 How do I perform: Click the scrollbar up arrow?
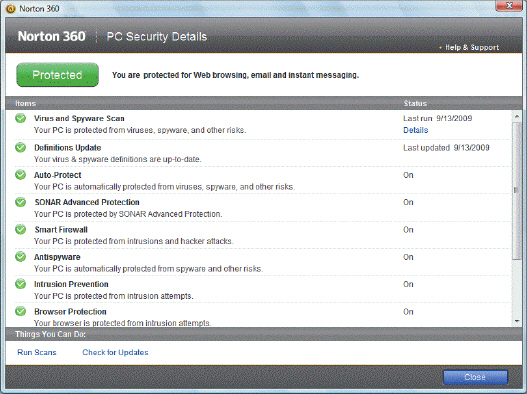pyautogui.click(x=517, y=117)
